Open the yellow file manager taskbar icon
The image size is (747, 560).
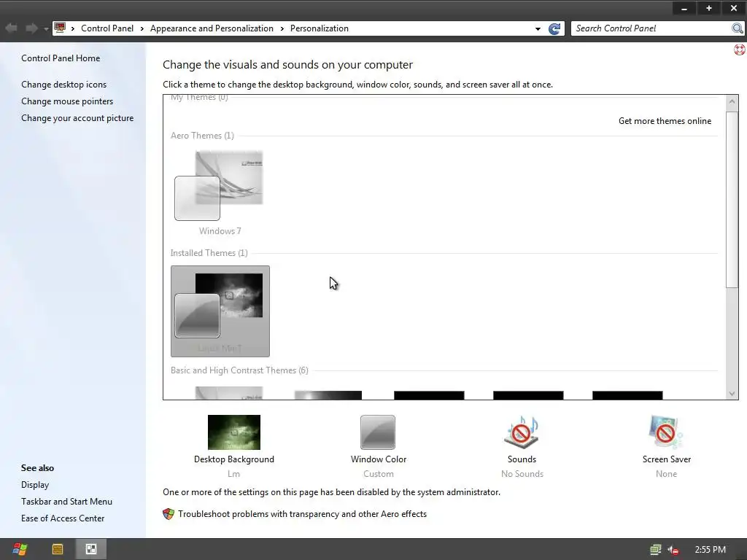58,550
